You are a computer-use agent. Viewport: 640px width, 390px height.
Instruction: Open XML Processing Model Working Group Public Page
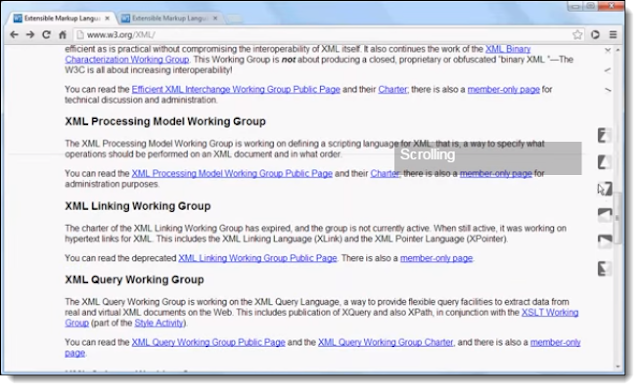coord(232,173)
